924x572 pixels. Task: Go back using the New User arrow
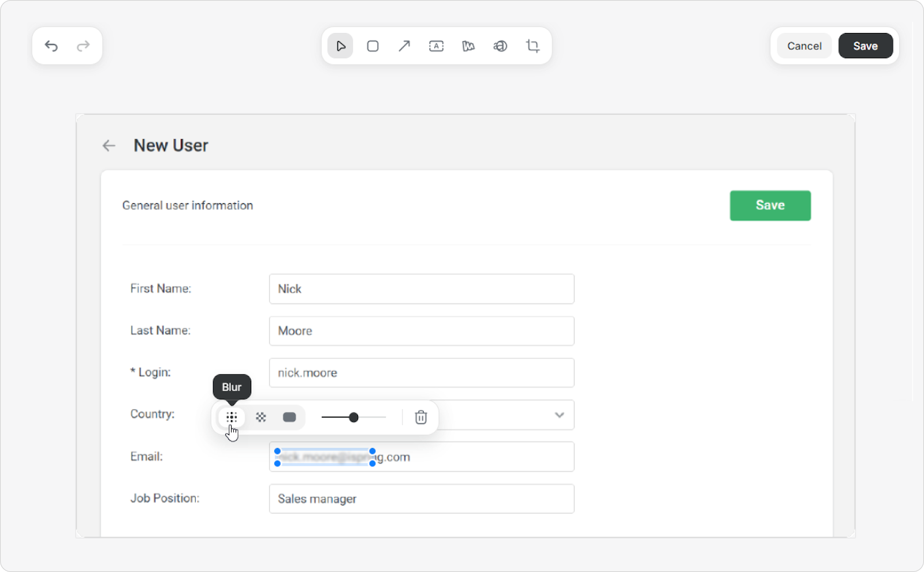(109, 146)
